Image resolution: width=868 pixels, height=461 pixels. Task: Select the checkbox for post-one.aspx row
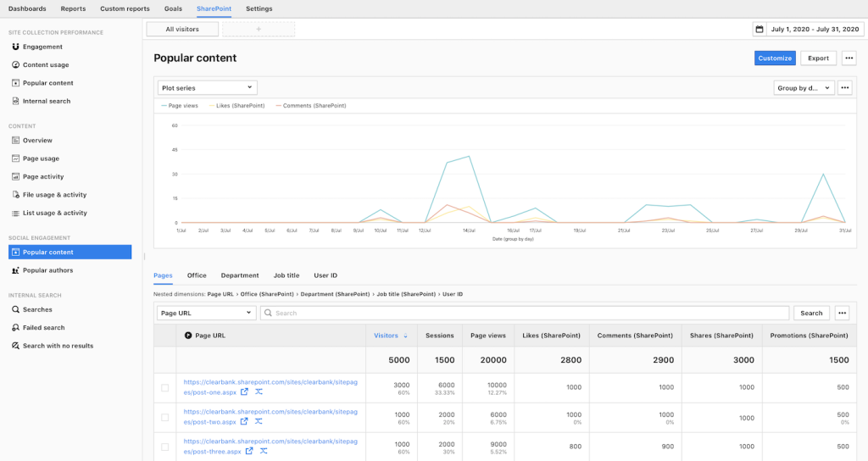[x=165, y=388]
